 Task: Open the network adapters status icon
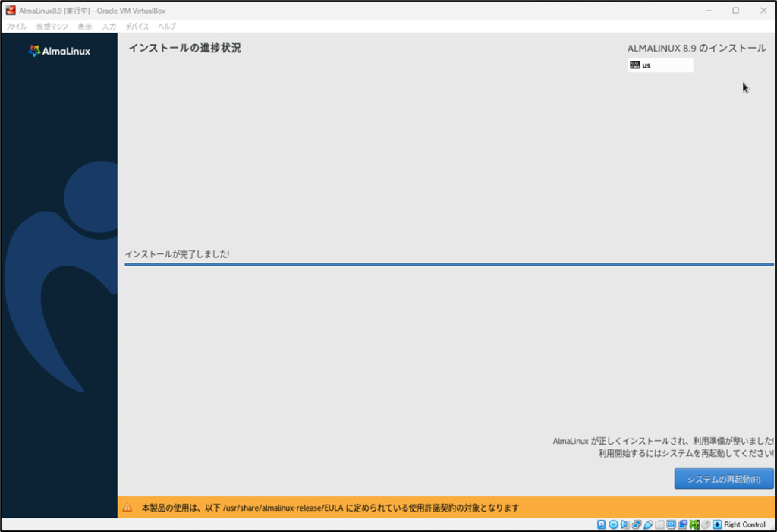coord(637,524)
